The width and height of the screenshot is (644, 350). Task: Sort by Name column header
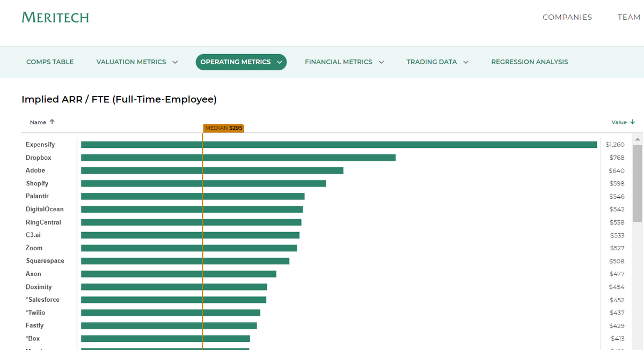point(42,122)
